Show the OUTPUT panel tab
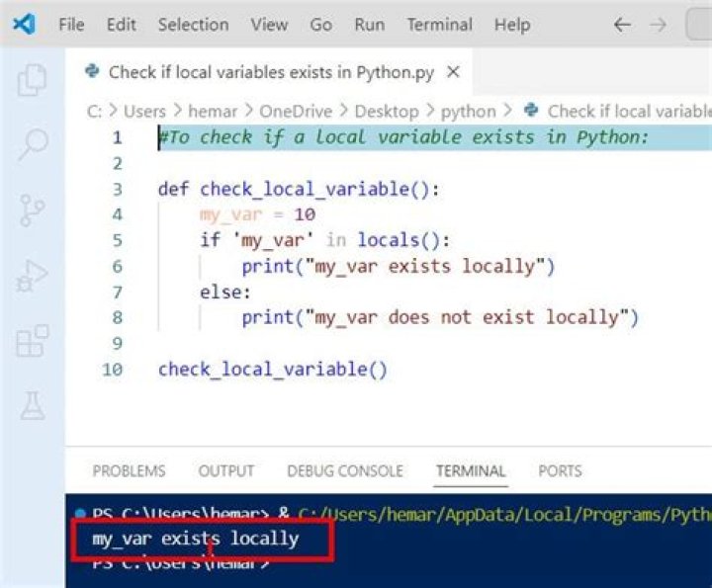 tap(225, 471)
